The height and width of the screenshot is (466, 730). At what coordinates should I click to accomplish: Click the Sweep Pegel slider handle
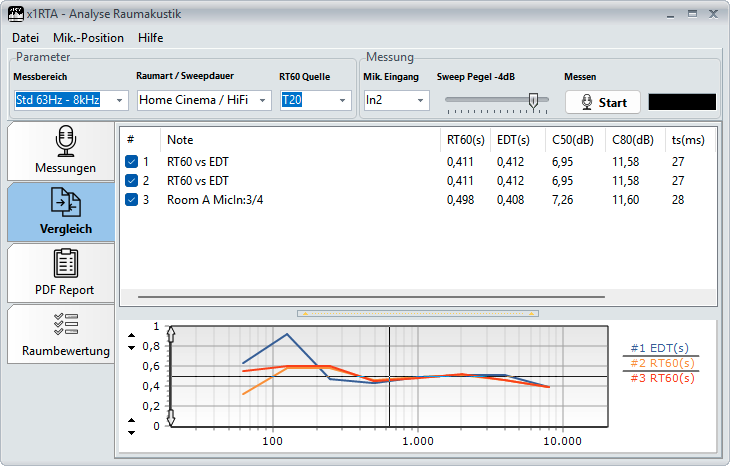[533, 100]
